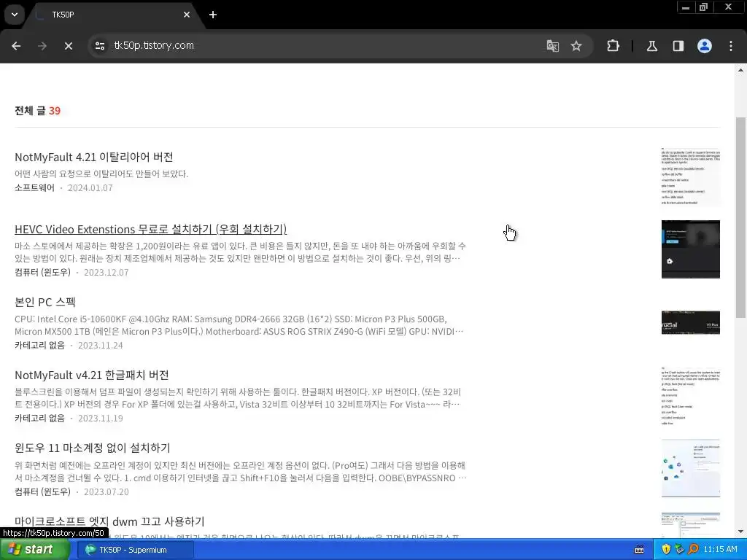The width and height of the screenshot is (747, 560).
Task: Click 카테고리 없음 label dated 2023.11.19
Action: [39, 418]
